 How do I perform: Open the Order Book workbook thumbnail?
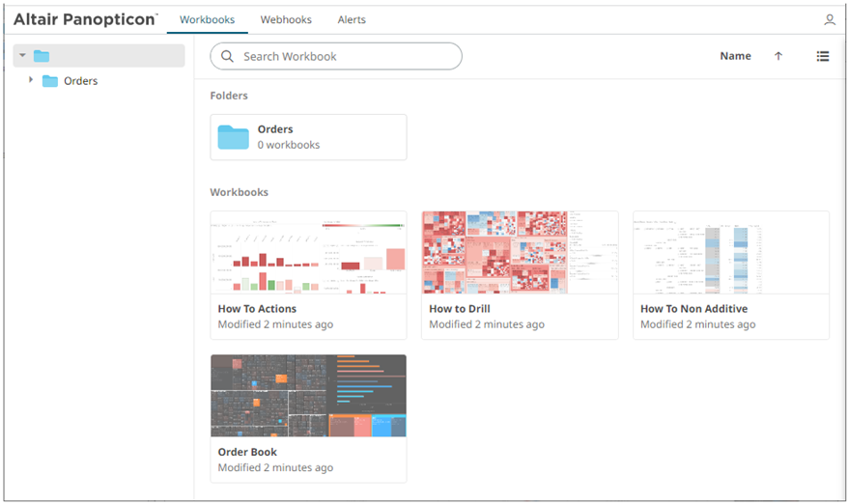tap(308, 396)
